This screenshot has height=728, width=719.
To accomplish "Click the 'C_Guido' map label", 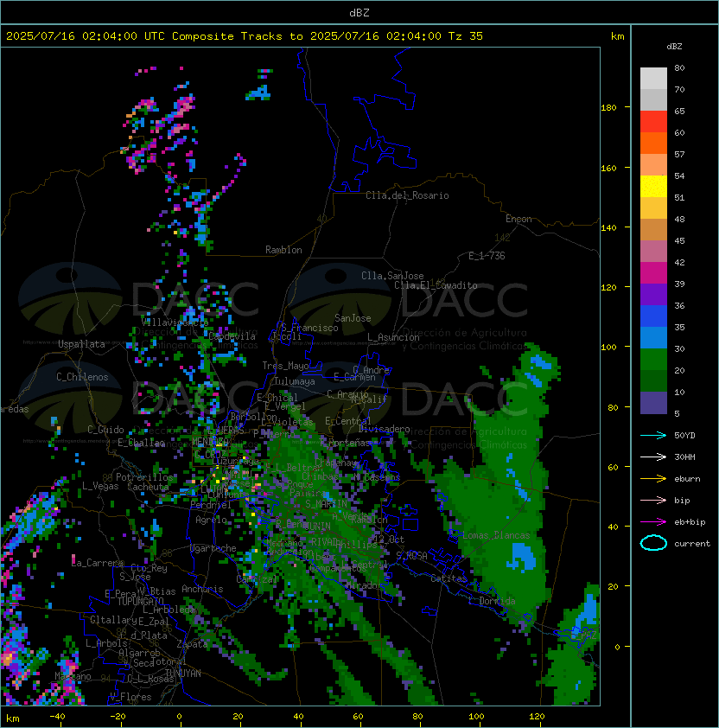I will (x=105, y=430).
